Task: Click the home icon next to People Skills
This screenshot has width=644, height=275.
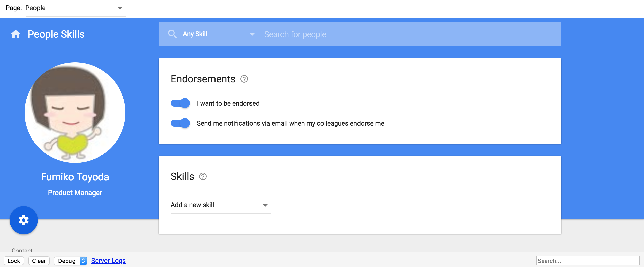Action: click(16, 34)
